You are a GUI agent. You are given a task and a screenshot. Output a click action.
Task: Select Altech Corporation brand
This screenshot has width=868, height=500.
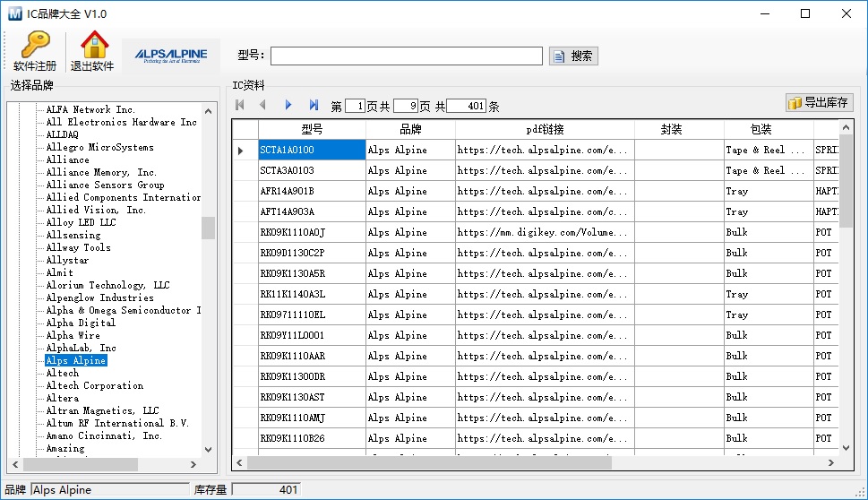(x=95, y=385)
